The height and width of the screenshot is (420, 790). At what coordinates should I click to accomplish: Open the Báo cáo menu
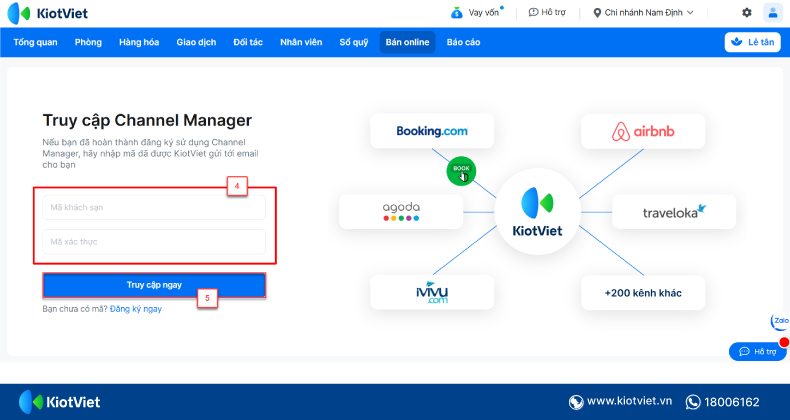pyautogui.click(x=464, y=42)
